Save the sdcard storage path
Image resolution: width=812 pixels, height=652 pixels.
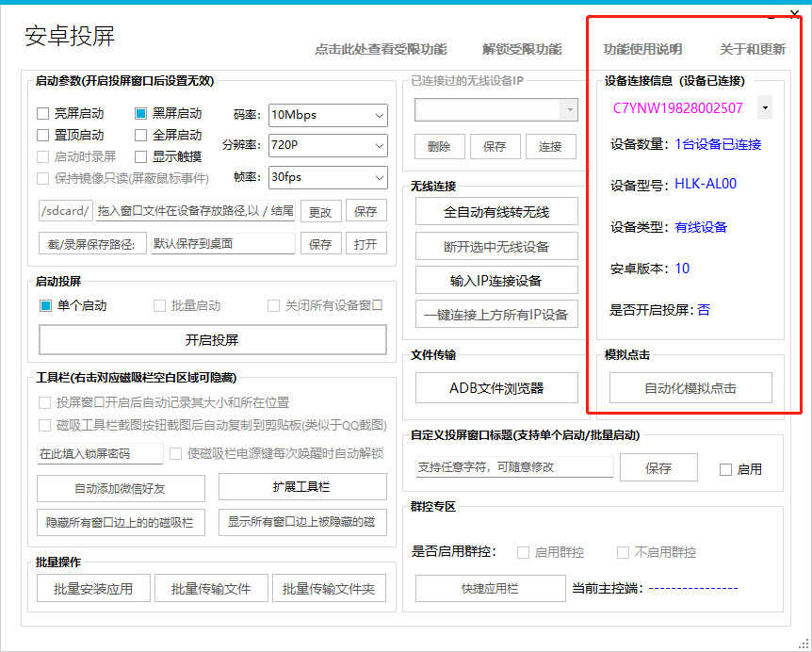click(x=365, y=211)
